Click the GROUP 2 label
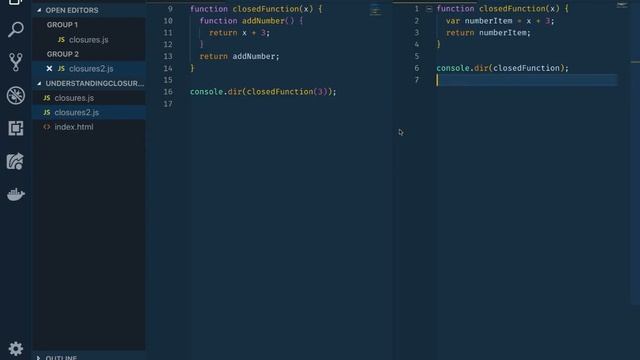 pyautogui.click(x=62, y=54)
